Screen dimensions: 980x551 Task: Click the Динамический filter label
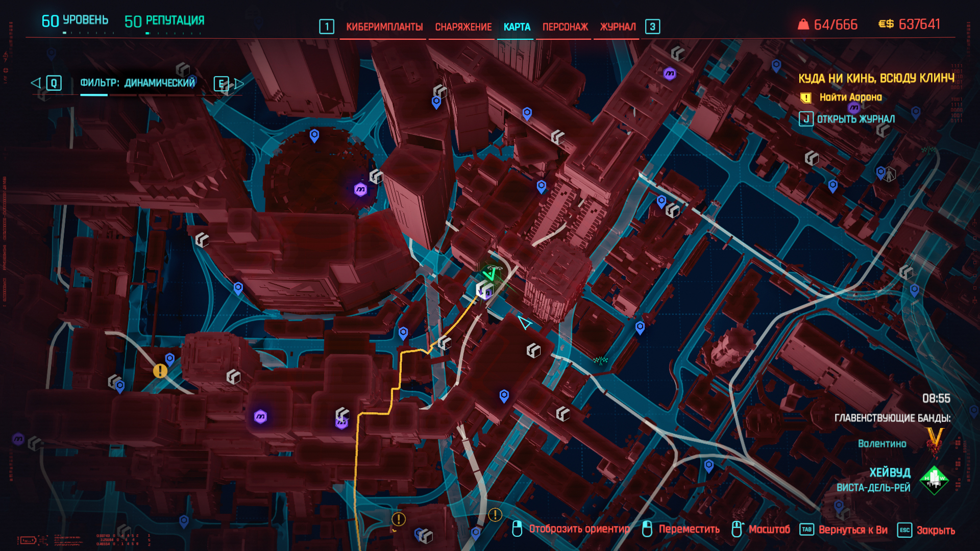point(160,83)
